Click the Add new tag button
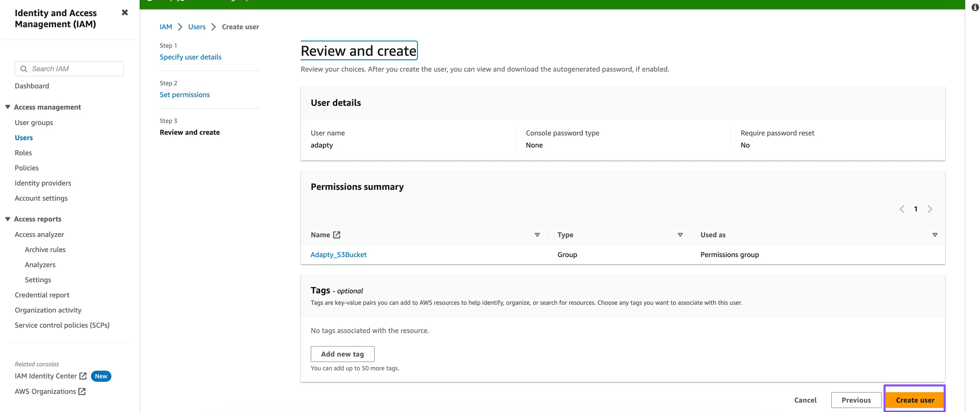Viewport: 980px width, 412px height. tap(342, 354)
